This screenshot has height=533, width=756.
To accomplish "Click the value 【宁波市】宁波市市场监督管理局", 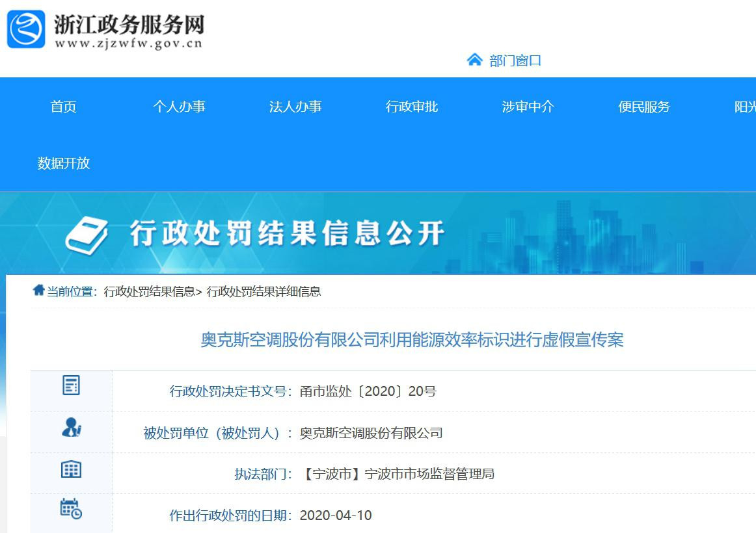I will click(x=397, y=474).
